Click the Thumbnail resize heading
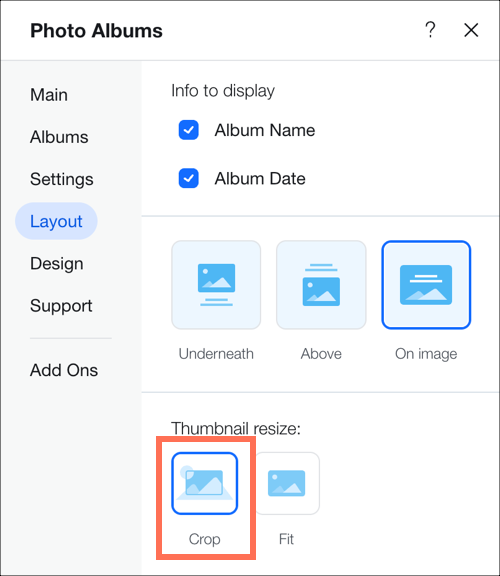 point(236,429)
